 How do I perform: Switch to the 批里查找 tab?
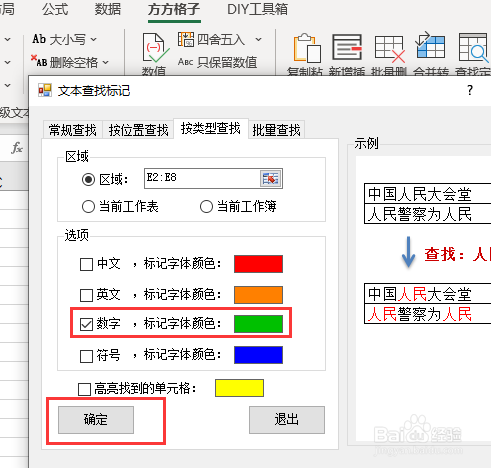click(276, 130)
